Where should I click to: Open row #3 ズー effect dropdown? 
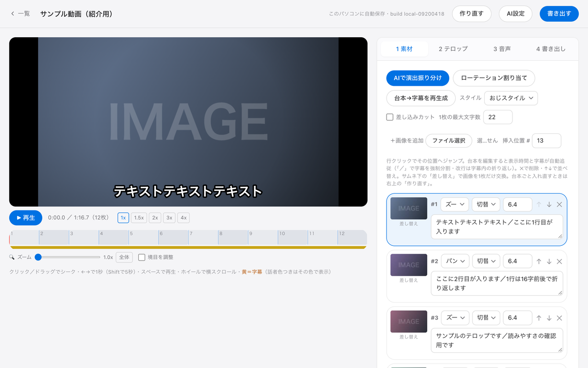pos(455,318)
